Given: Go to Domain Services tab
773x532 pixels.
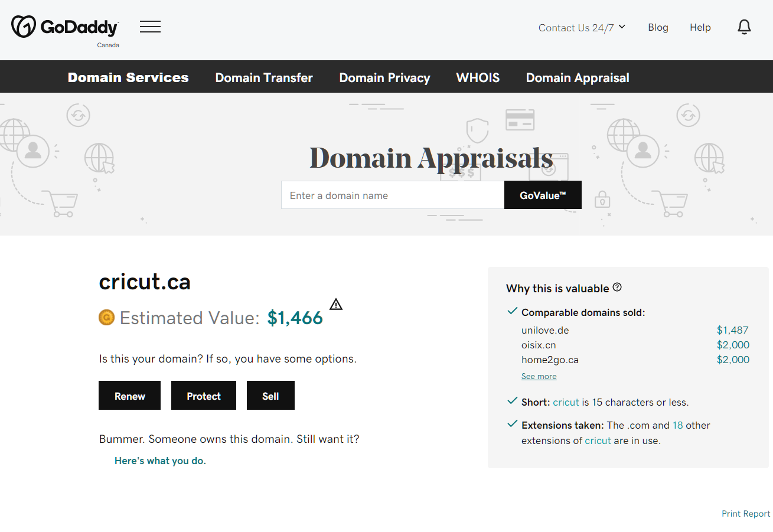Looking at the screenshot, I should click(x=128, y=78).
